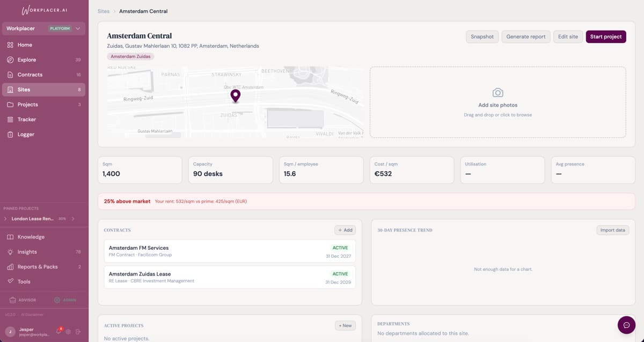Click the Add site photos drop area
This screenshot has width=644, height=342.
(497, 102)
